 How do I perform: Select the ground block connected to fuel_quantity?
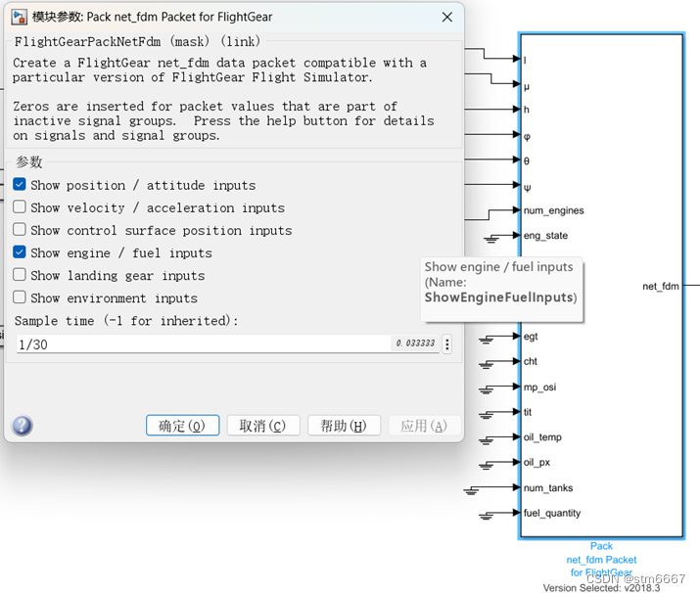(486, 517)
